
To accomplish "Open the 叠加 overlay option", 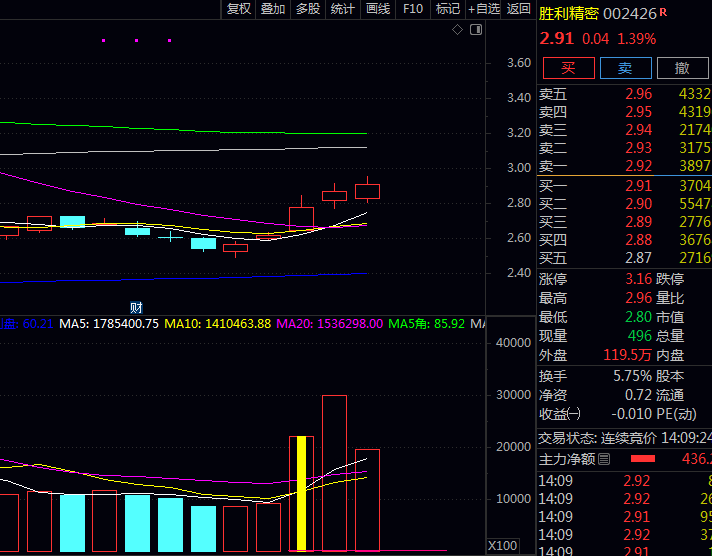I will click(273, 9).
